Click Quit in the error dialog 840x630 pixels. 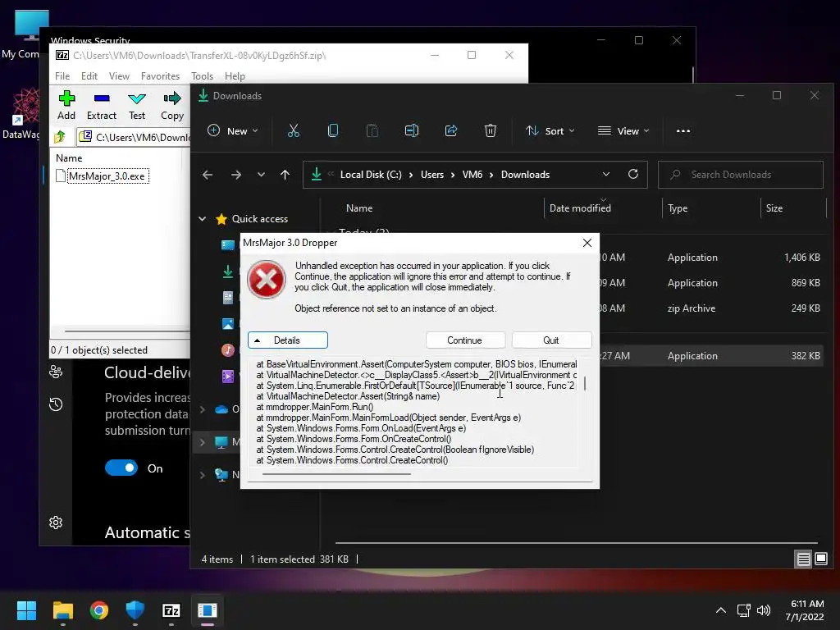[x=551, y=340]
